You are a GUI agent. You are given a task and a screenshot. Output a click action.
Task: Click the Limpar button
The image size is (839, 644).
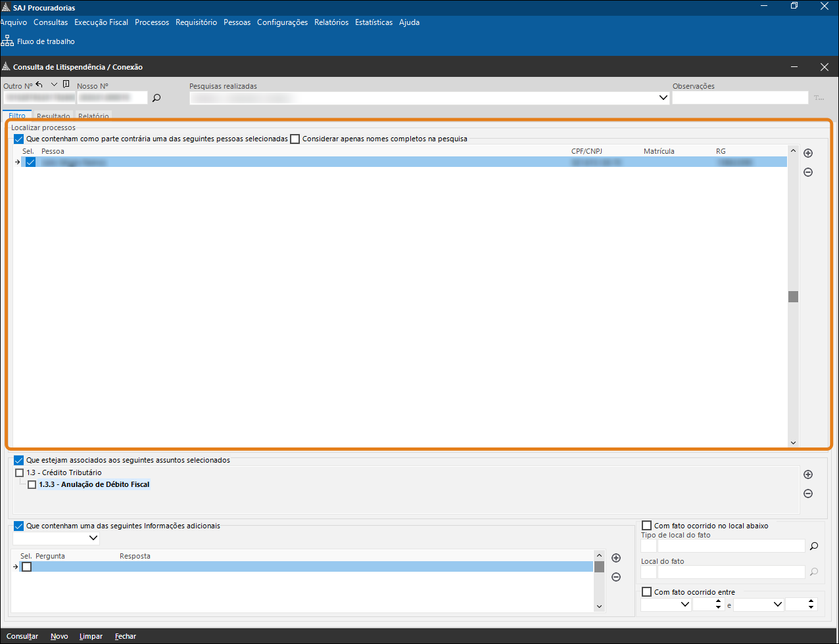coord(91,636)
